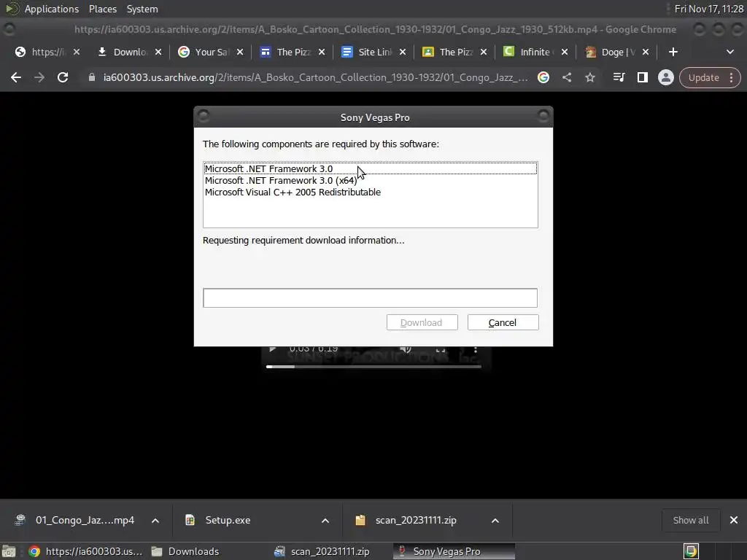Click the address bar URL
Screen dimensions: 747x560
(315, 77)
